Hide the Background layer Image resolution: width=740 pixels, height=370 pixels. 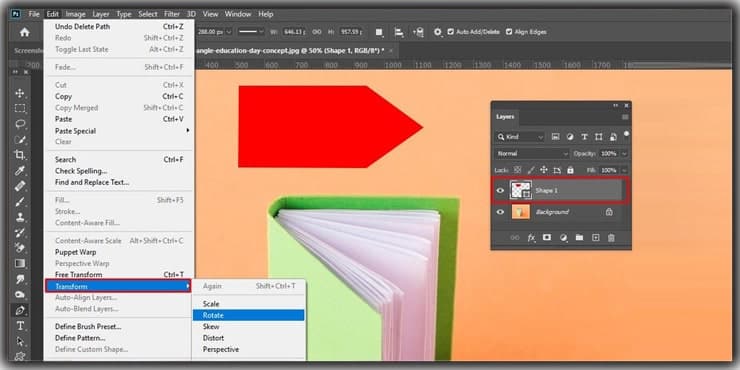click(500, 212)
